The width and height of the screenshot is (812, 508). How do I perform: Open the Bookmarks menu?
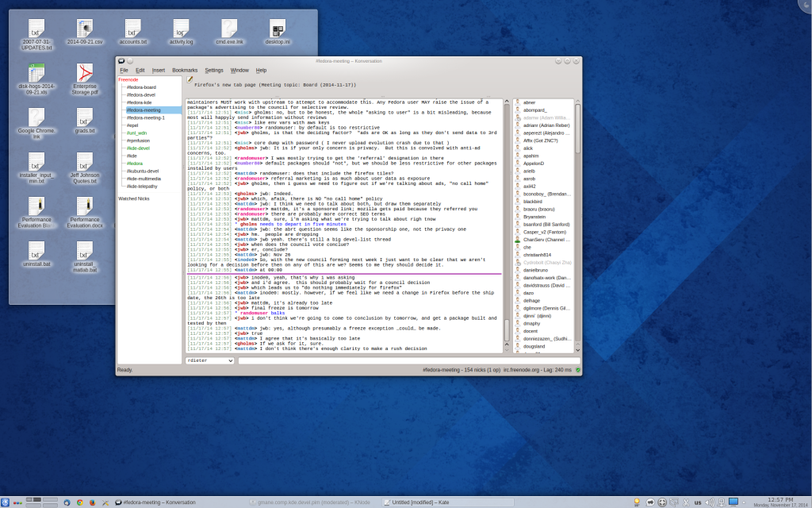click(185, 70)
